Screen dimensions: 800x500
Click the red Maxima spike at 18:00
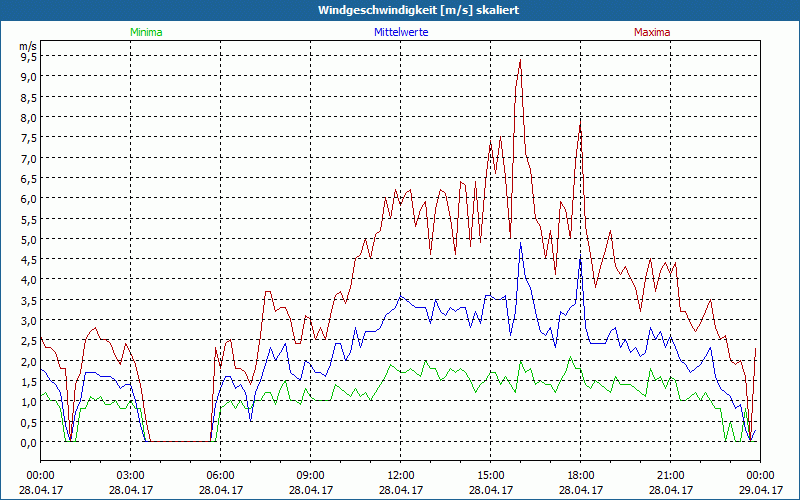pyautogui.click(x=580, y=121)
